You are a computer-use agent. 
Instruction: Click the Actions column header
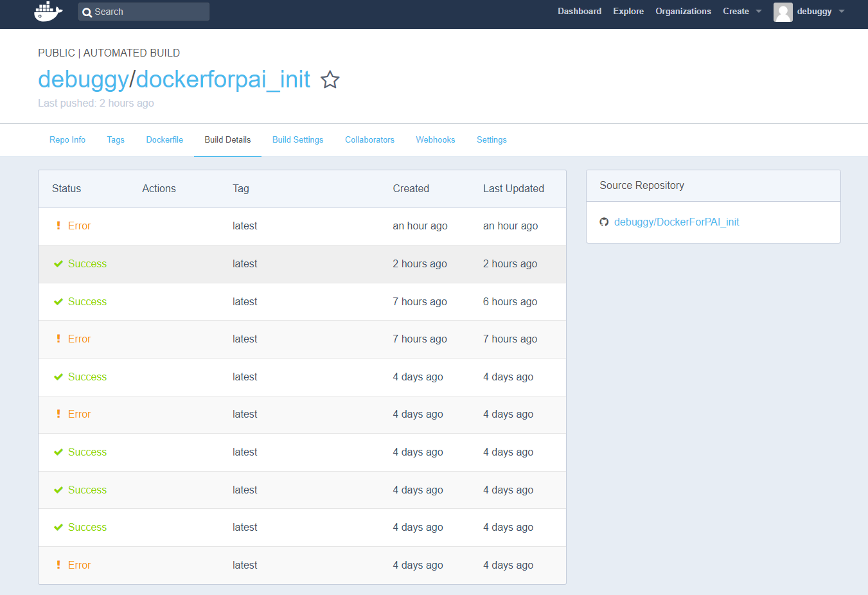coord(159,188)
